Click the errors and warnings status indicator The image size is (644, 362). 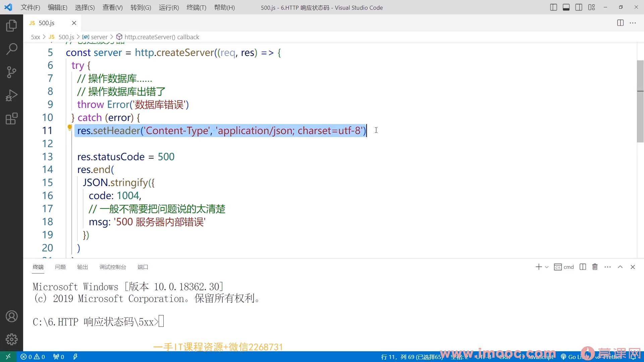[x=33, y=357]
